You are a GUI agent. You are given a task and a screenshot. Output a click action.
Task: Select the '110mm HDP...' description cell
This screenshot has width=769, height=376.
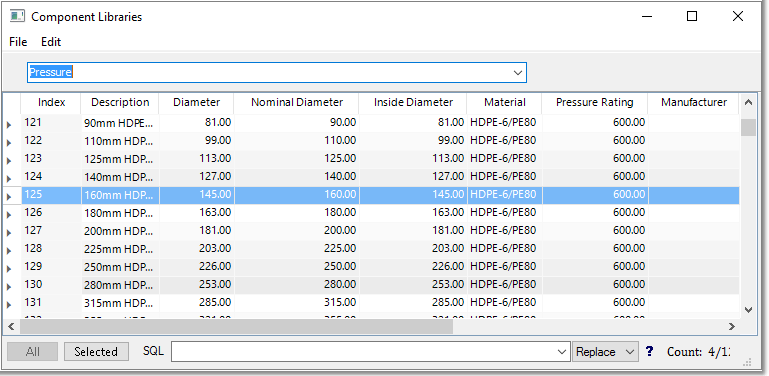pos(120,141)
